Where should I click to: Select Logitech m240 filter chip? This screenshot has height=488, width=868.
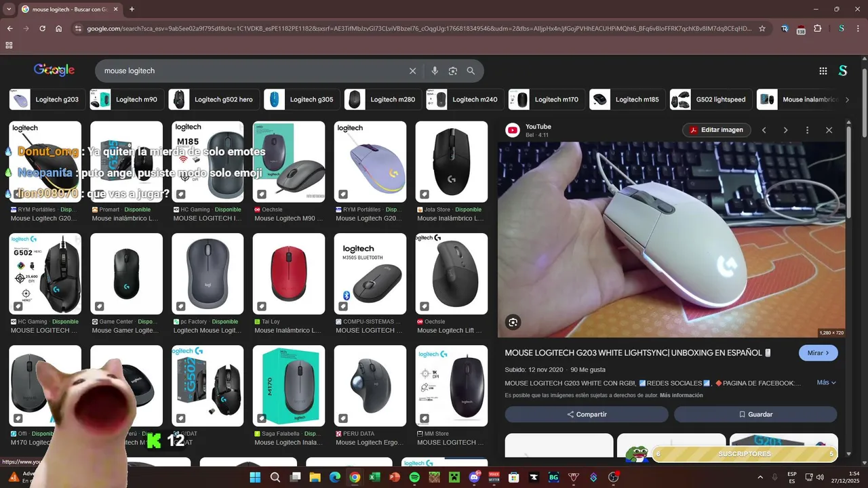(x=464, y=100)
